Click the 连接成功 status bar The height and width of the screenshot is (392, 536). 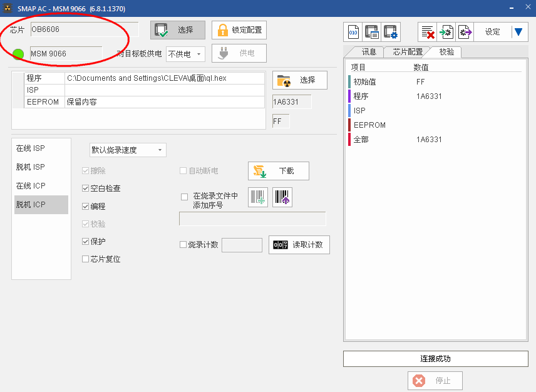click(436, 359)
